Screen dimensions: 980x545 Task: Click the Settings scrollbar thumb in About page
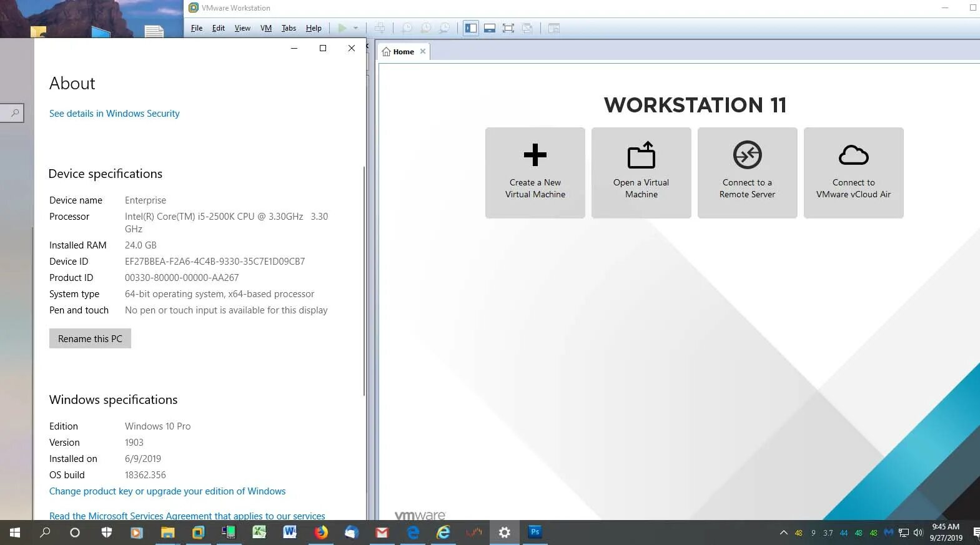364,281
